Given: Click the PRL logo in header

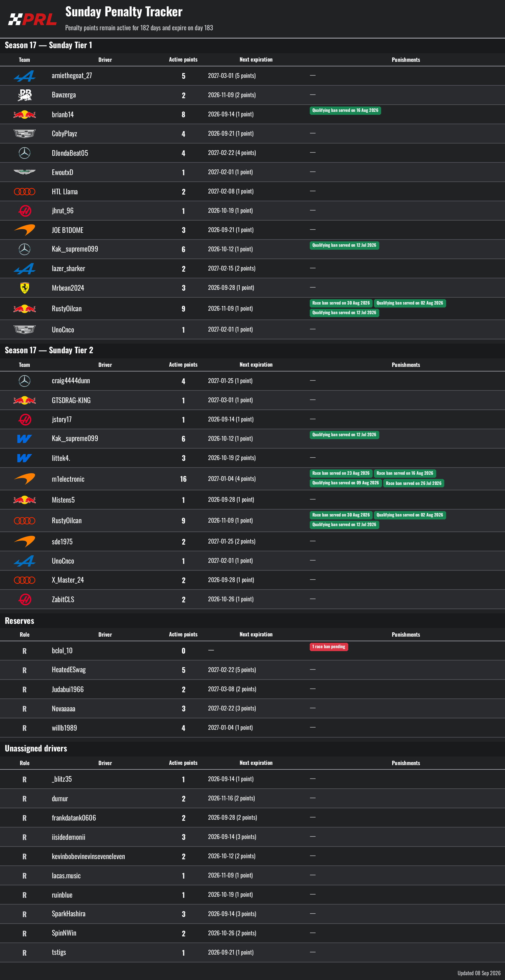Looking at the screenshot, I should [32, 19].
